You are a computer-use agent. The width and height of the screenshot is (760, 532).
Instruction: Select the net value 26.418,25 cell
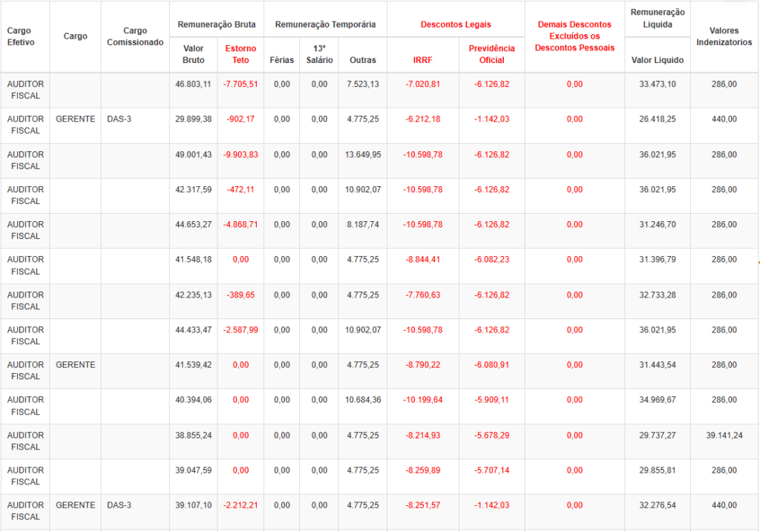coord(657,119)
